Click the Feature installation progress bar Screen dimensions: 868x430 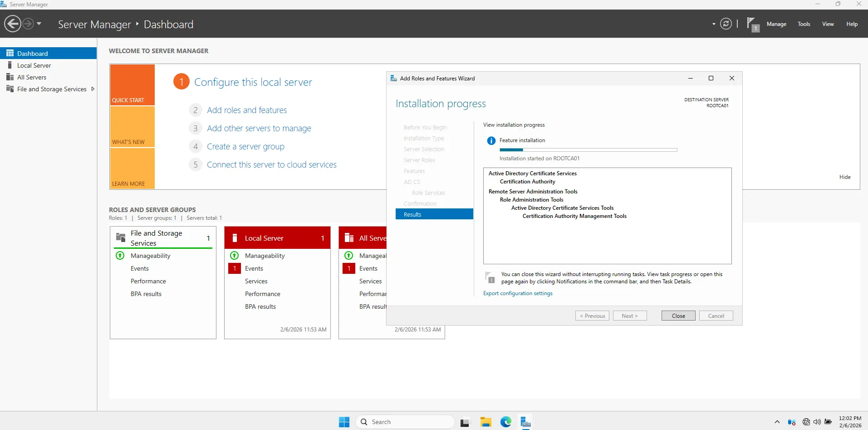click(x=588, y=150)
